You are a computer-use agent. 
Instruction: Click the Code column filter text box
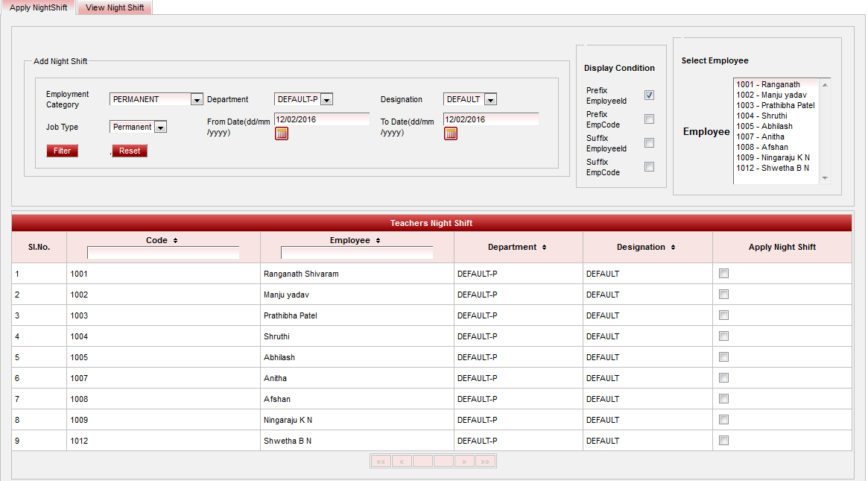click(163, 253)
